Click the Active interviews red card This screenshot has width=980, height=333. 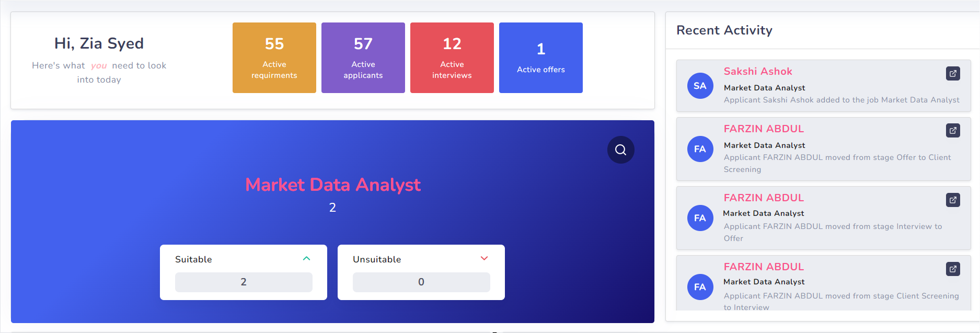point(452,58)
